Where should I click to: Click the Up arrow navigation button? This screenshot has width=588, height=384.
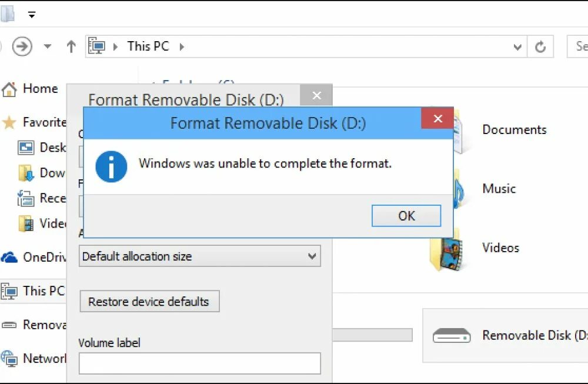[71, 46]
